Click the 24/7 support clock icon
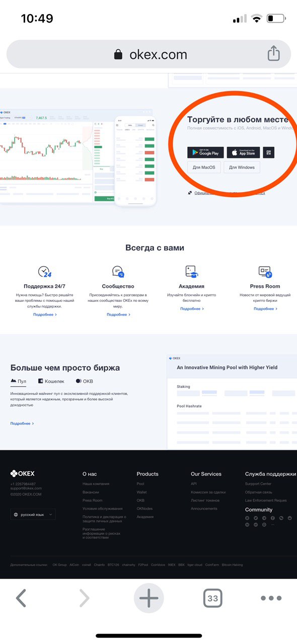This screenshot has height=644, width=297. pyautogui.click(x=44, y=272)
